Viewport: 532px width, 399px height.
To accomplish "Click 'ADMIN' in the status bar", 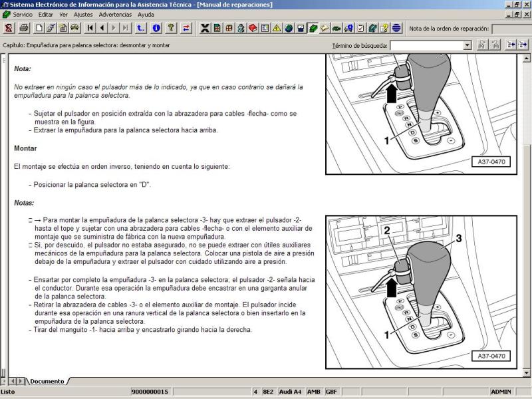I will pyautogui.click(x=501, y=392).
